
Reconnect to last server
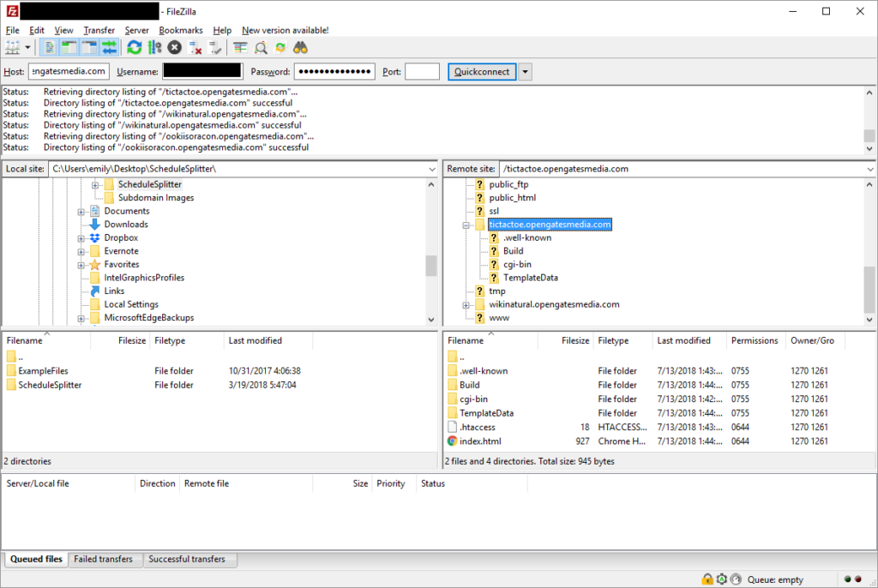point(215,48)
